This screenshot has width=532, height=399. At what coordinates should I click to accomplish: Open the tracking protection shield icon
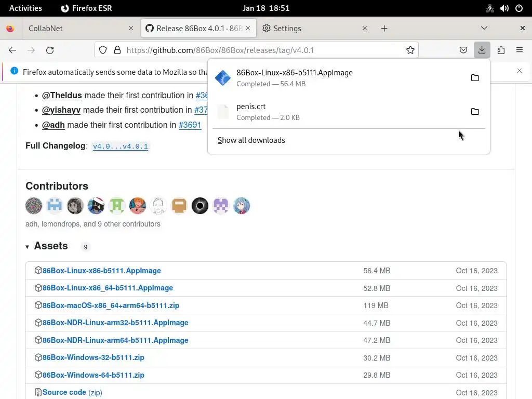103,50
